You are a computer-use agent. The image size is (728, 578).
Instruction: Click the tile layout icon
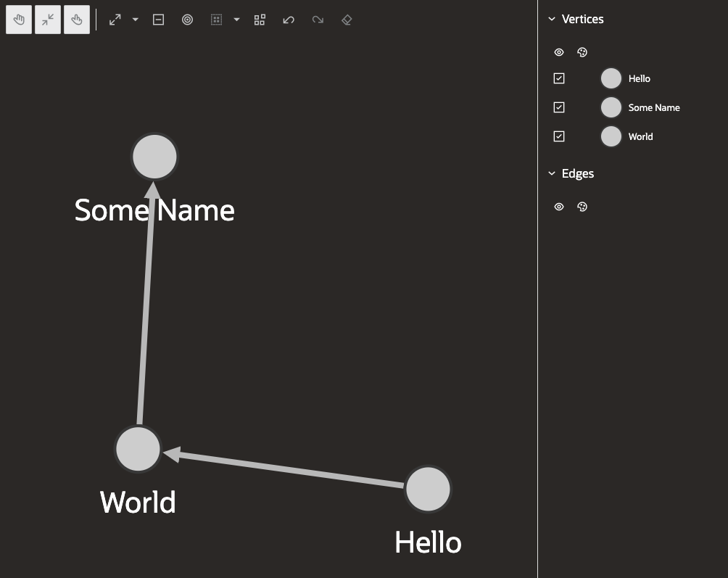(x=260, y=20)
